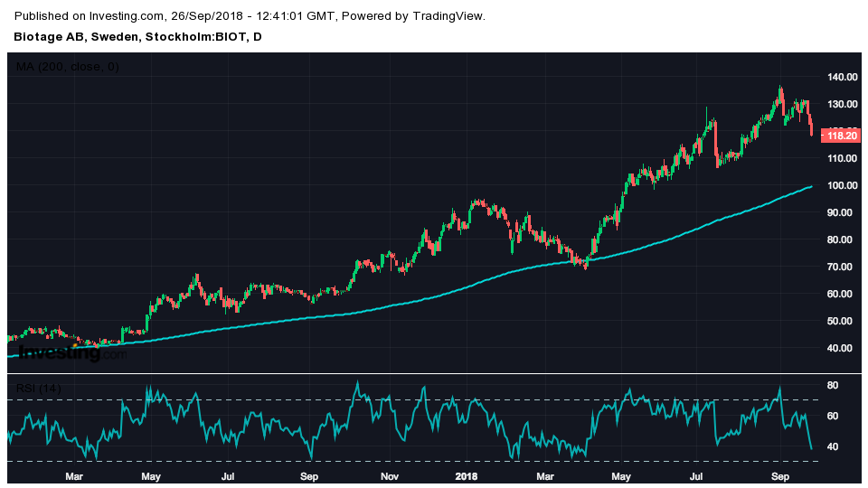Click the 50.00 price axis label

click(x=840, y=321)
